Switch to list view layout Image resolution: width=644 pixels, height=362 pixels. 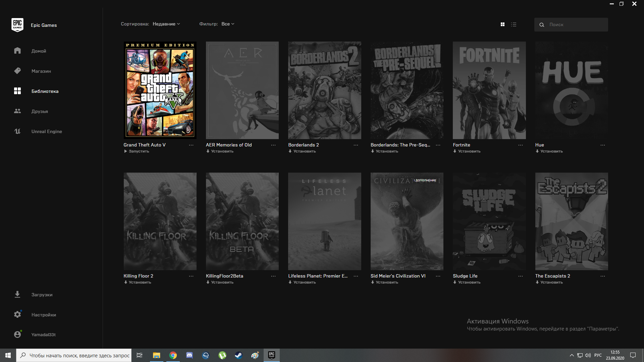pyautogui.click(x=514, y=24)
